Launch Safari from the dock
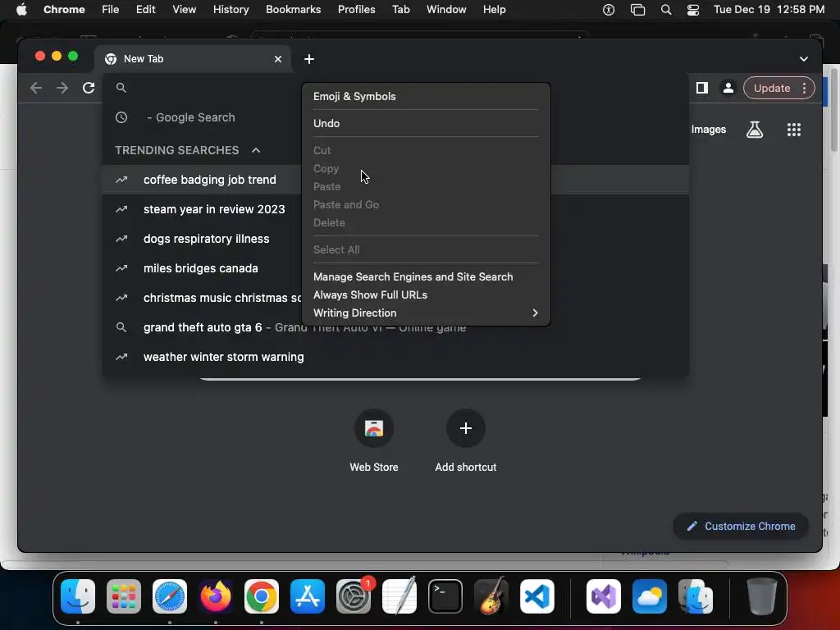 (x=170, y=596)
